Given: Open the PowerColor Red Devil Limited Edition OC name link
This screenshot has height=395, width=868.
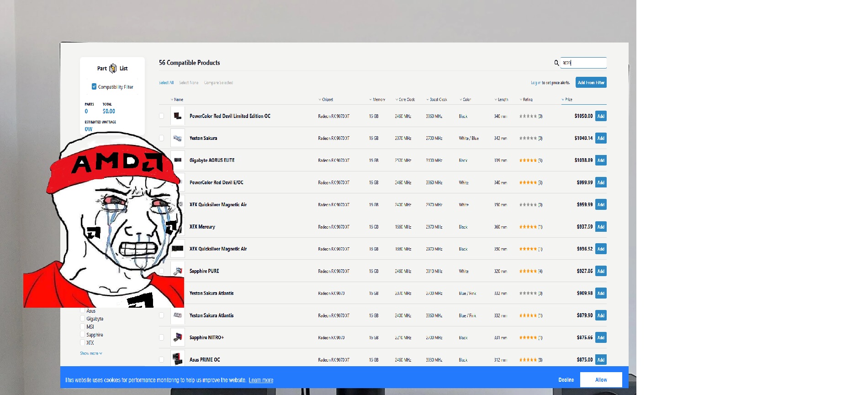Looking at the screenshot, I should pos(230,116).
